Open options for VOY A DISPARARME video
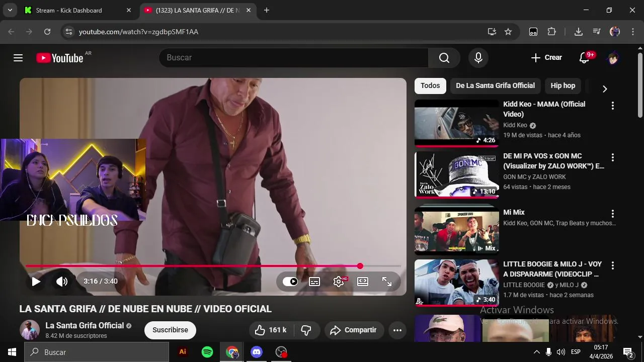644x362 pixels. click(x=613, y=266)
